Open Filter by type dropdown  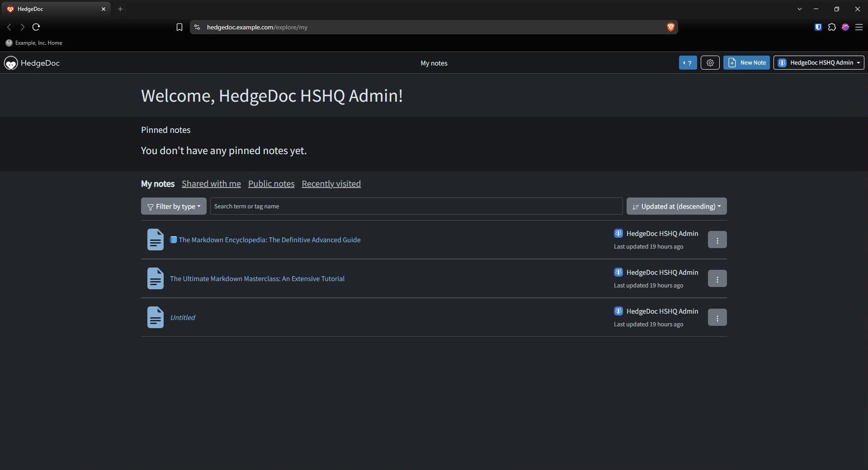[174, 206]
